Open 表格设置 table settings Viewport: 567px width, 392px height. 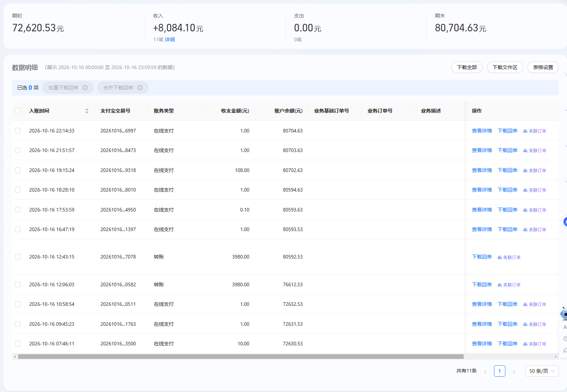[x=543, y=67]
